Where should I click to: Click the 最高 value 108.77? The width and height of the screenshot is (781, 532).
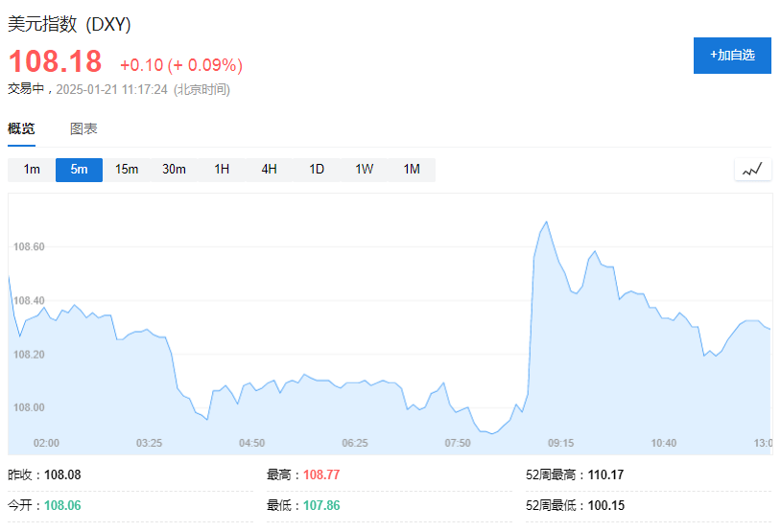[321, 474]
